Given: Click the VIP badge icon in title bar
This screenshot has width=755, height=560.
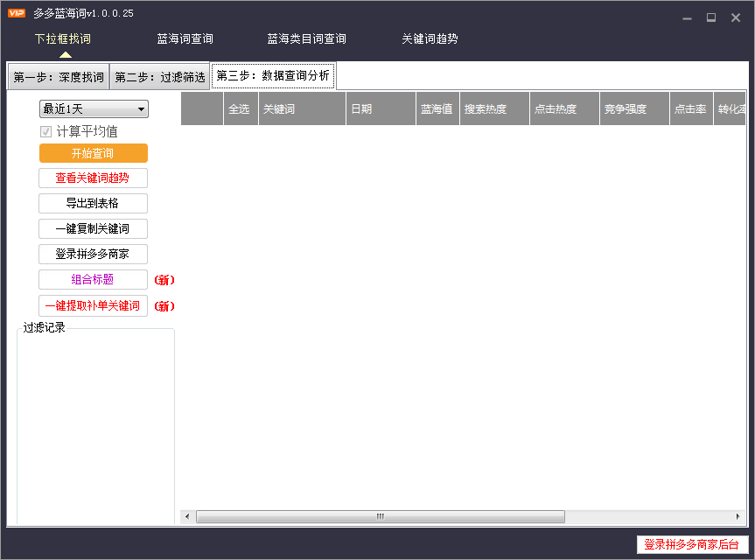Looking at the screenshot, I should click(x=17, y=13).
